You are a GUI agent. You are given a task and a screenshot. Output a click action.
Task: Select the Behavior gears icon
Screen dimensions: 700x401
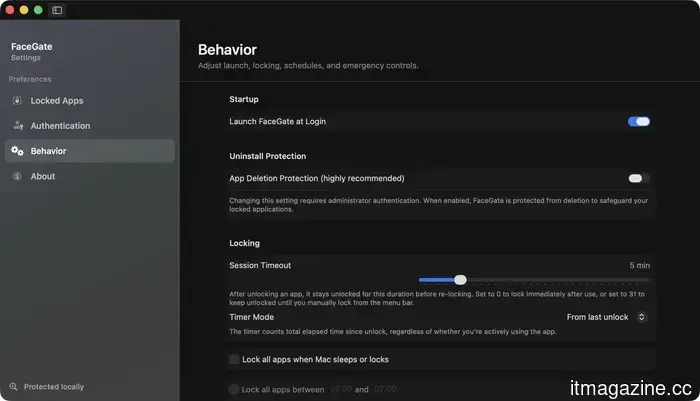tap(17, 151)
